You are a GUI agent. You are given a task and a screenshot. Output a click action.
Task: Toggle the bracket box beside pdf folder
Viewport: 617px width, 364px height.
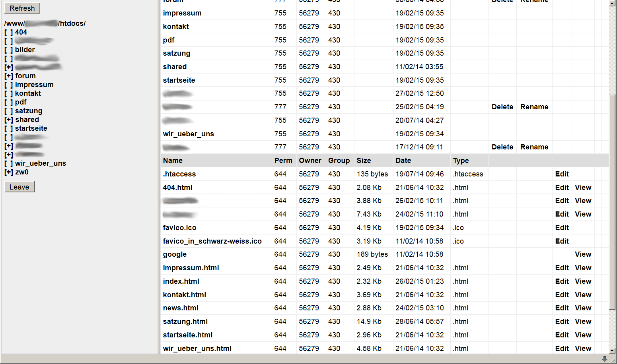tap(9, 102)
